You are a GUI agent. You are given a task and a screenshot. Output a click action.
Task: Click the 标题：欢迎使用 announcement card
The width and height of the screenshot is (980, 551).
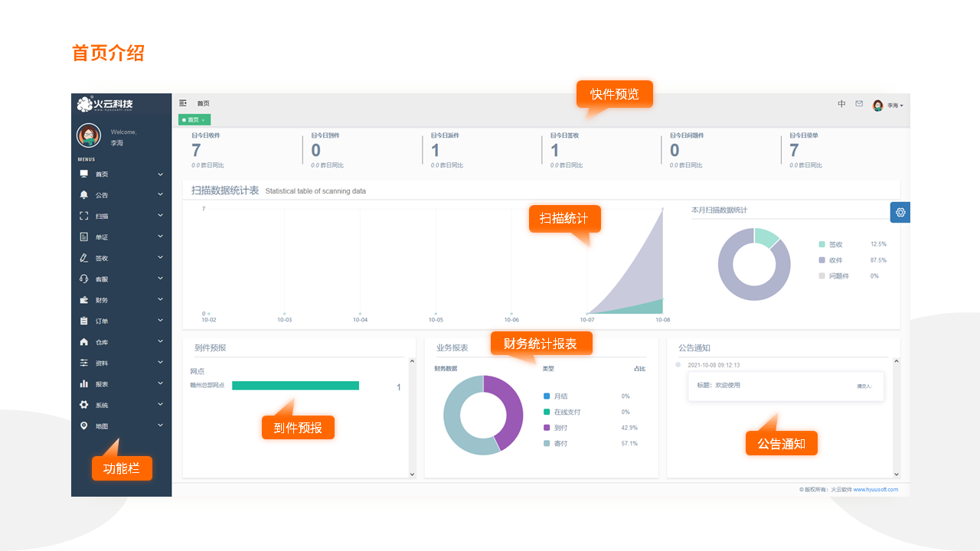(x=786, y=386)
